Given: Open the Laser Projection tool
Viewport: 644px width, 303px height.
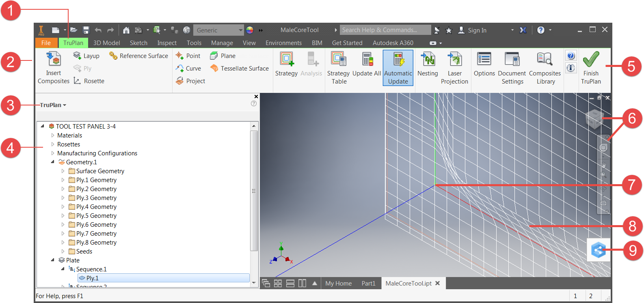Looking at the screenshot, I should (454, 68).
